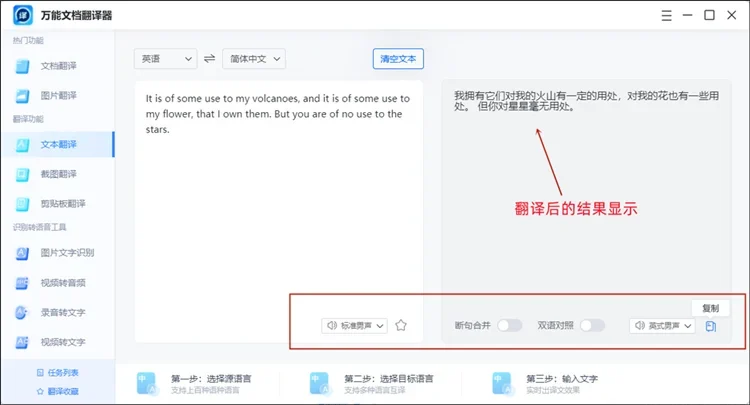Click the copy translation icon

711,327
